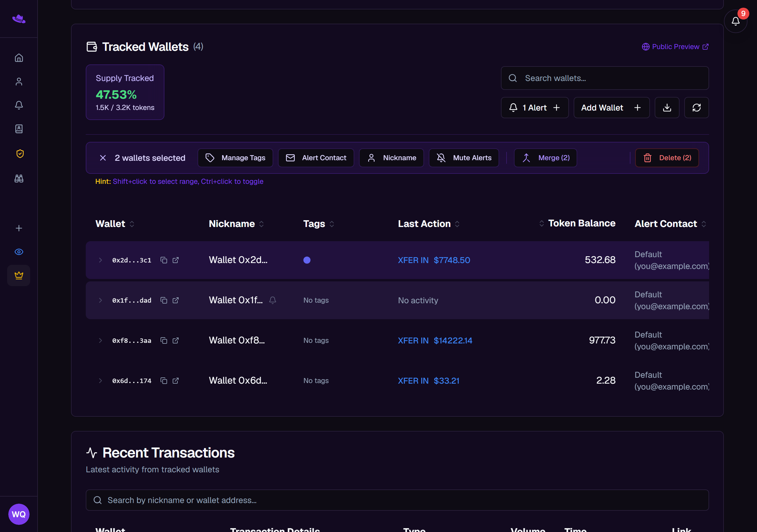This screenshot has width=757, height=532.
Task: Sort by Tags column
Action: coord(319,224)
